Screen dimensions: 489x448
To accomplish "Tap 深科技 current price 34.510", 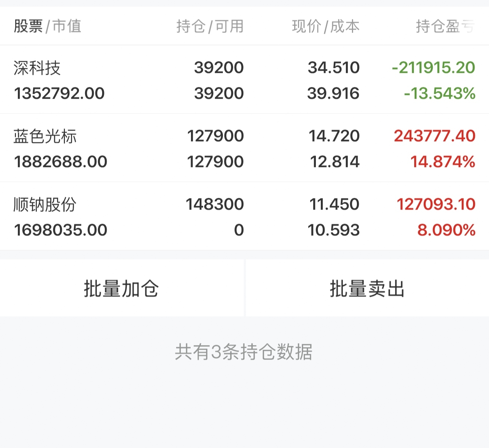I will pos(334,68).
